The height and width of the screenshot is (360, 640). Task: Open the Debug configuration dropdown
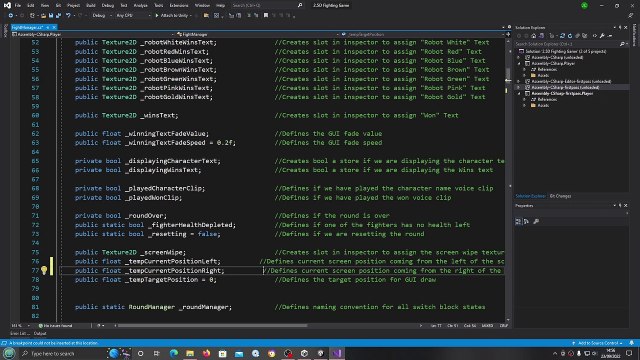(x=102, y=16)
